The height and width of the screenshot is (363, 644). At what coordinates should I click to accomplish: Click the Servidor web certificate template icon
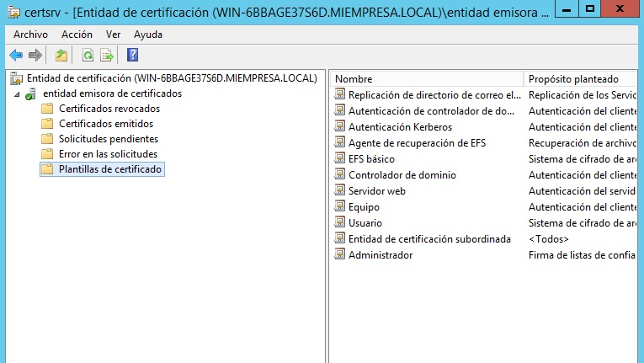[x=340, y=191]
